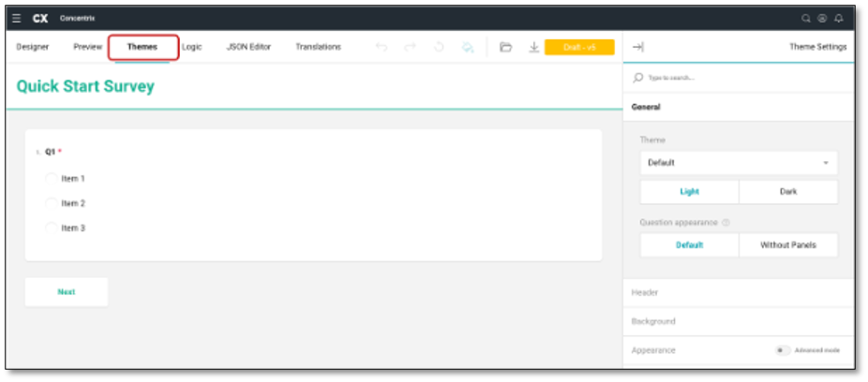Select the Item 3 radio button
The image size is (868, 382).
(51, 228)
